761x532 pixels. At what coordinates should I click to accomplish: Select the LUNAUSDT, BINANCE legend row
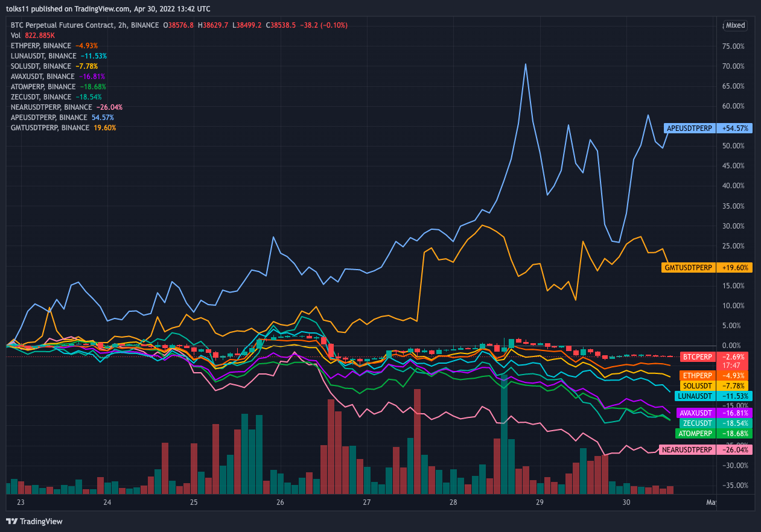pyautogui.click(x=59, y=56)
